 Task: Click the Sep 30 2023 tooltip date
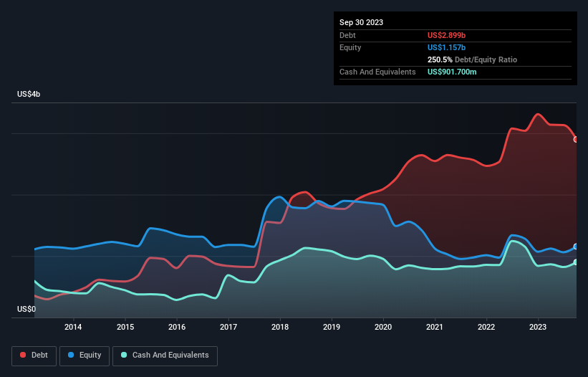361,22
